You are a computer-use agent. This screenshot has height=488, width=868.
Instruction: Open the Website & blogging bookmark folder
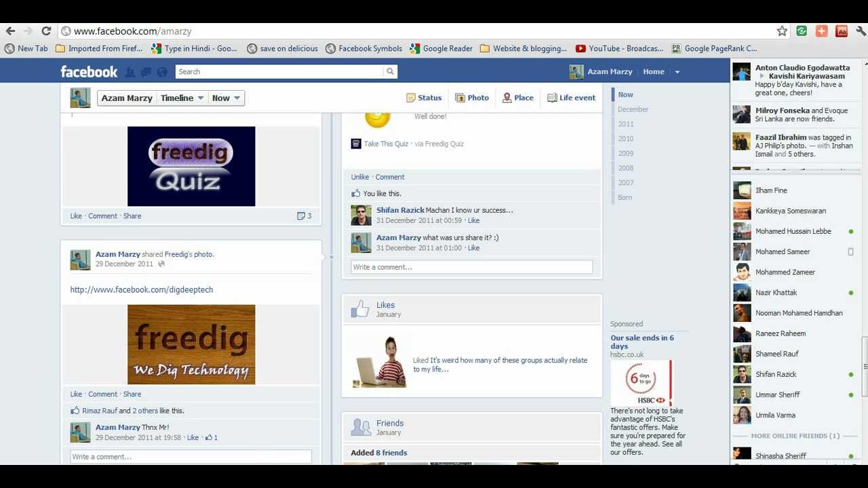(x=523, y=49)
